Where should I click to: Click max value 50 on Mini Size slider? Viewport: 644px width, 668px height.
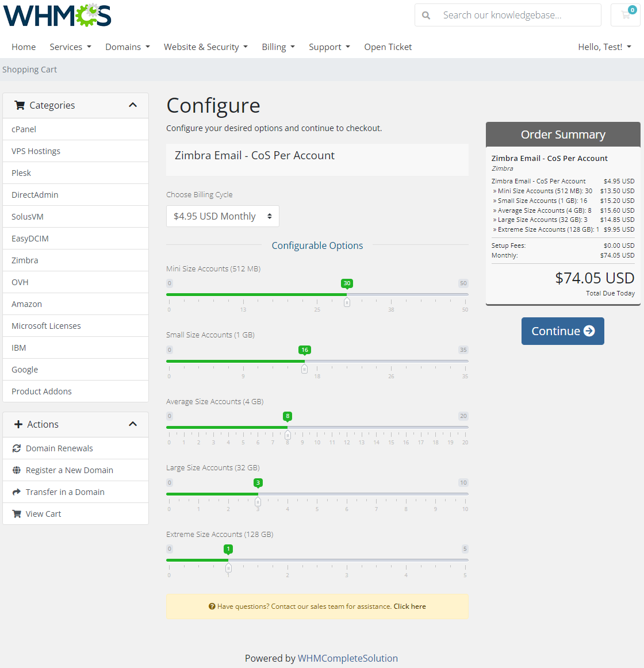(x=463, y=283)
